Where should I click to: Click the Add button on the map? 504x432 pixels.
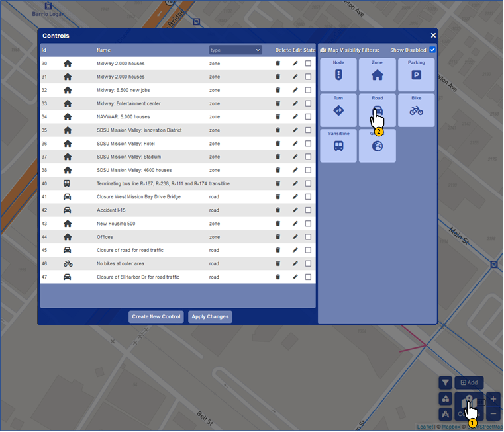[469, 382]
